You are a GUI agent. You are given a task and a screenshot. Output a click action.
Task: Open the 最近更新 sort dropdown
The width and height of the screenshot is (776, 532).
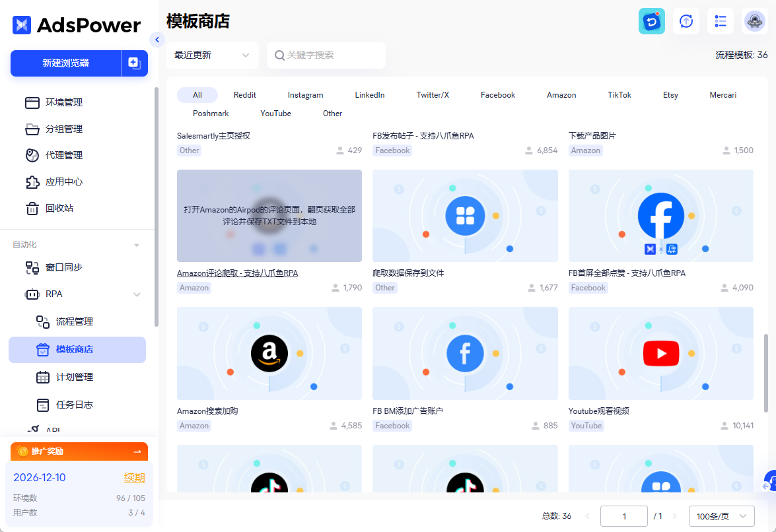tap(212, 55)
